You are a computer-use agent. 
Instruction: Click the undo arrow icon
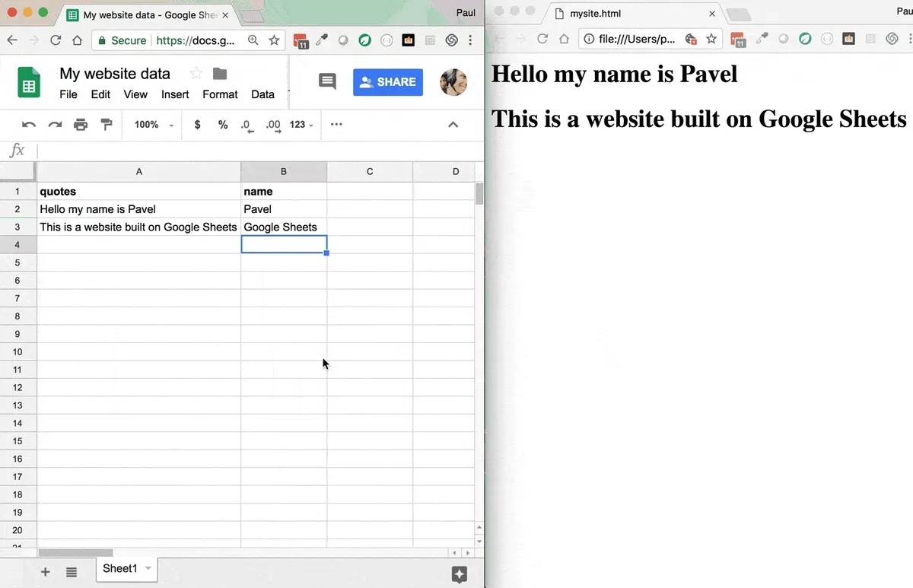coord(29,125)
